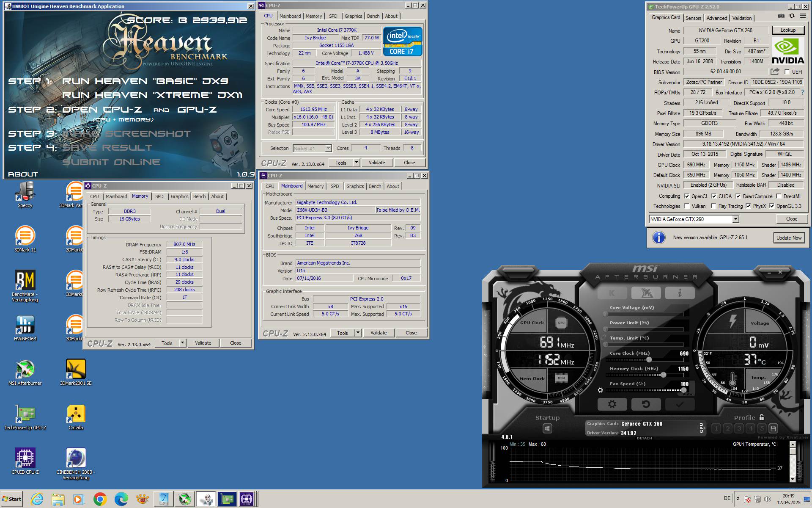Toggle Afterburner profile lock icon
The height and width of the screenshot is (508, 812).
(762, 417)
